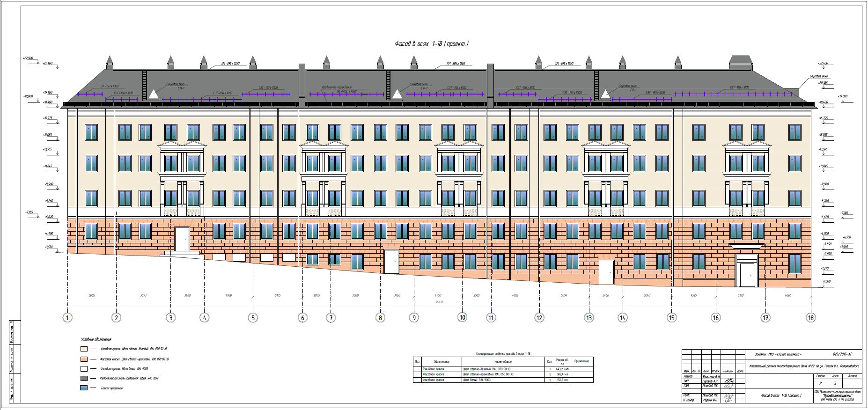This screenshot has width=868, height=410.
Task: Select the white door above axis 8
Action: [391, 262]
